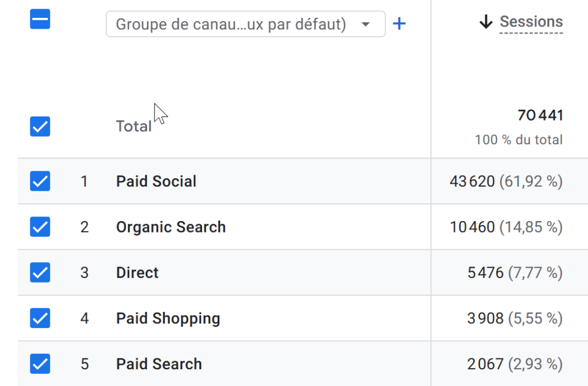The width and height of the screenshot is (588, 386).
Task: Sort the table by the Sessions column header
Action: pyautogui.click(x=531, y=22)
